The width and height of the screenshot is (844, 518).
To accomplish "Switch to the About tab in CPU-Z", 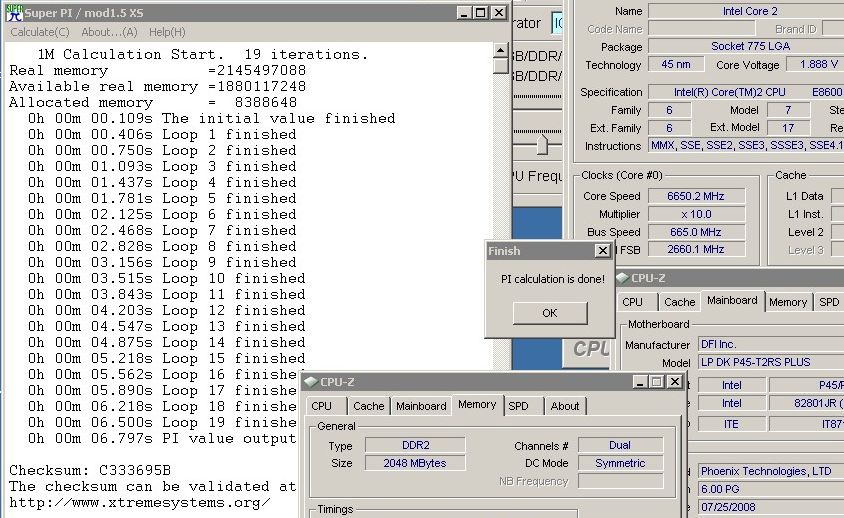I will (x=564, y=406).
